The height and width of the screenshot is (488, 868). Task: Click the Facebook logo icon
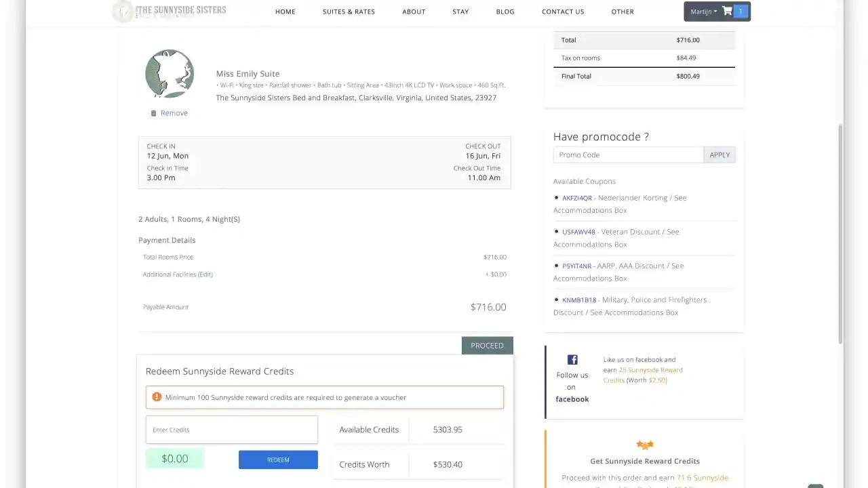572,360
